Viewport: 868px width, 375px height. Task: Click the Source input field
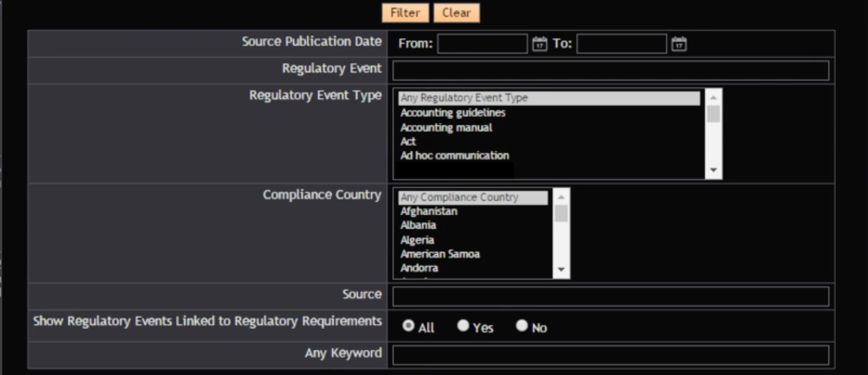point(610,297)
